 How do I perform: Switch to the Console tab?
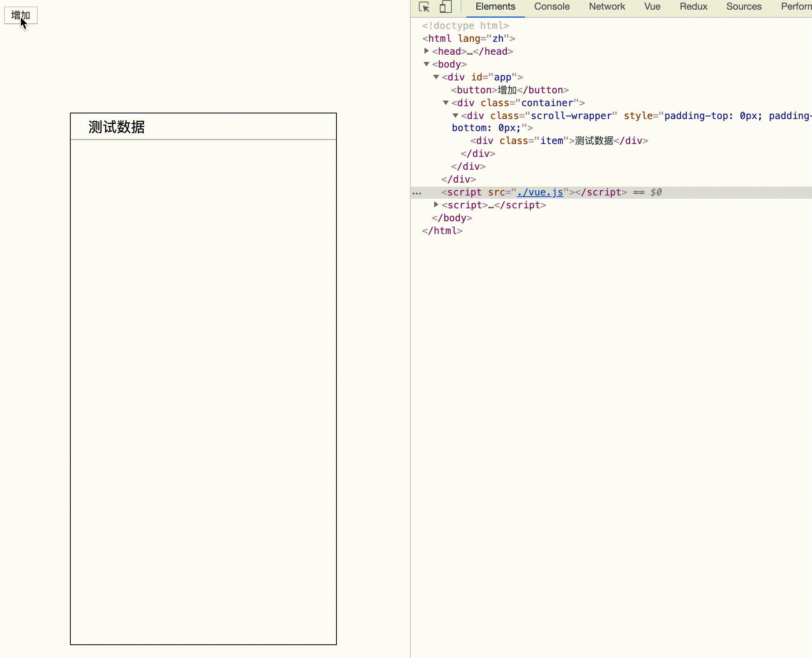pyautogui.click(x=552, y=7)
